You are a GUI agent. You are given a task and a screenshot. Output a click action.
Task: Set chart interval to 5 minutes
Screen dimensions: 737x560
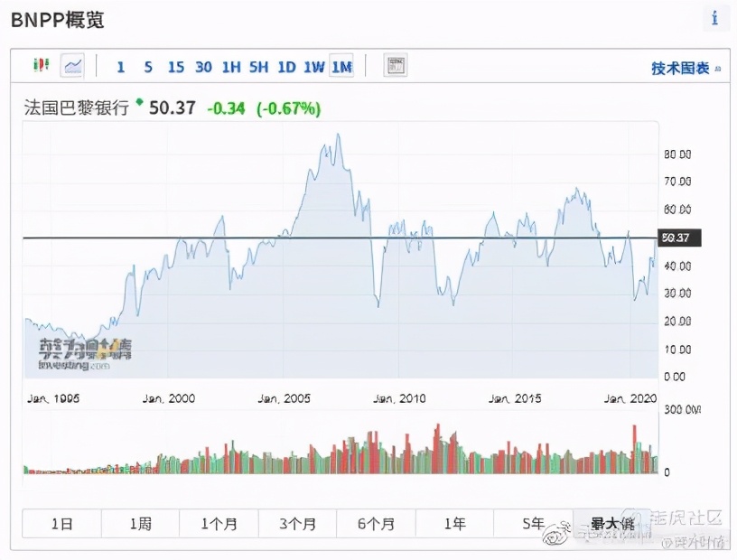tap(148, 67)
